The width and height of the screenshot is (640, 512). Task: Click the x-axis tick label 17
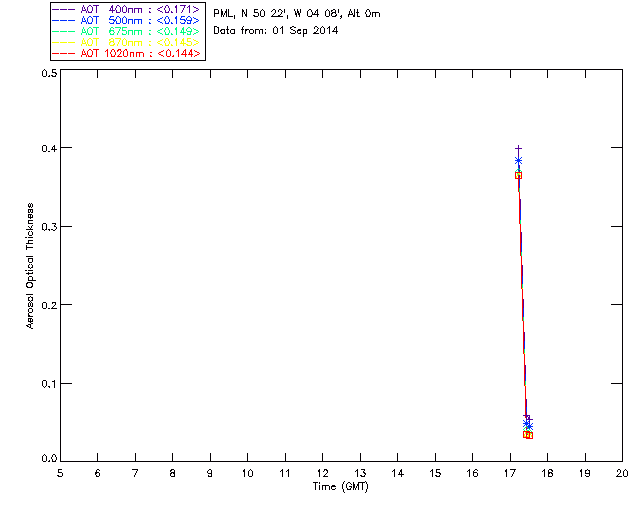[510, 473]
